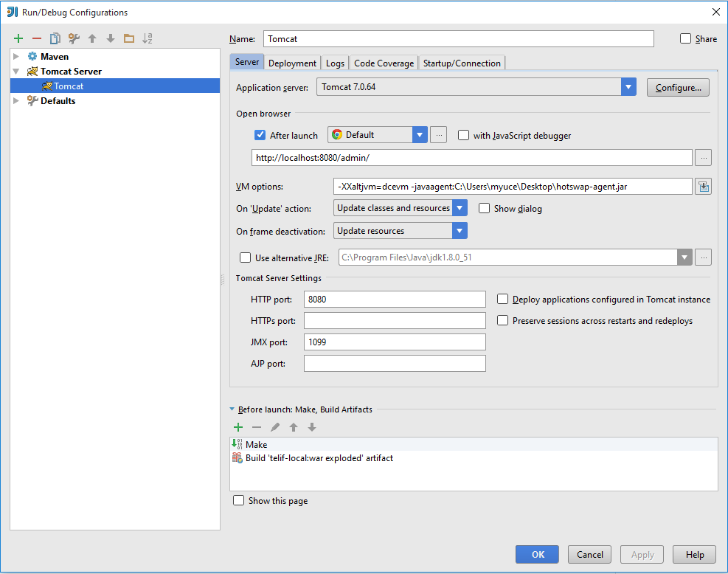Move configuration down in the list

coord(111,38)
